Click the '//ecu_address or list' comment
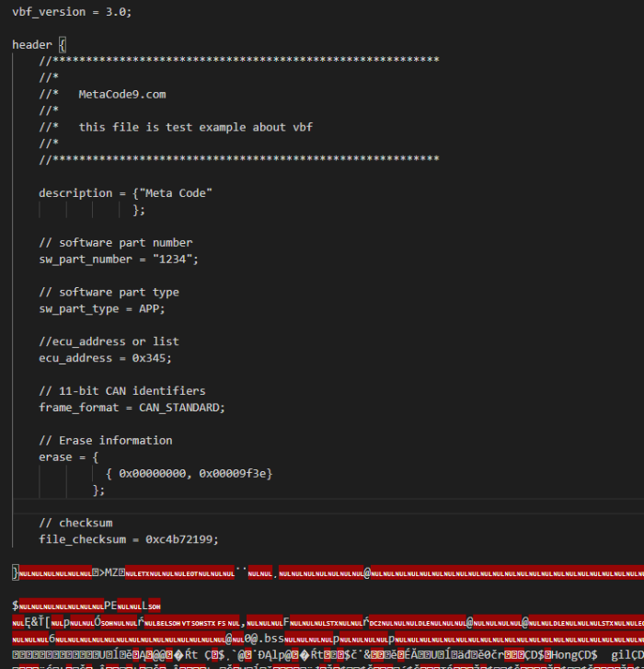 point(109,341)
